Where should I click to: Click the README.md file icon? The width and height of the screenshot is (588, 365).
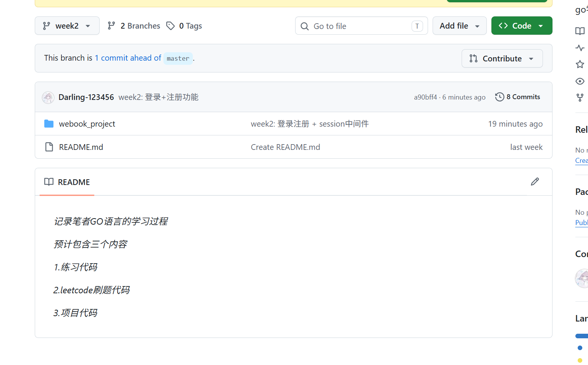[49, 147]
